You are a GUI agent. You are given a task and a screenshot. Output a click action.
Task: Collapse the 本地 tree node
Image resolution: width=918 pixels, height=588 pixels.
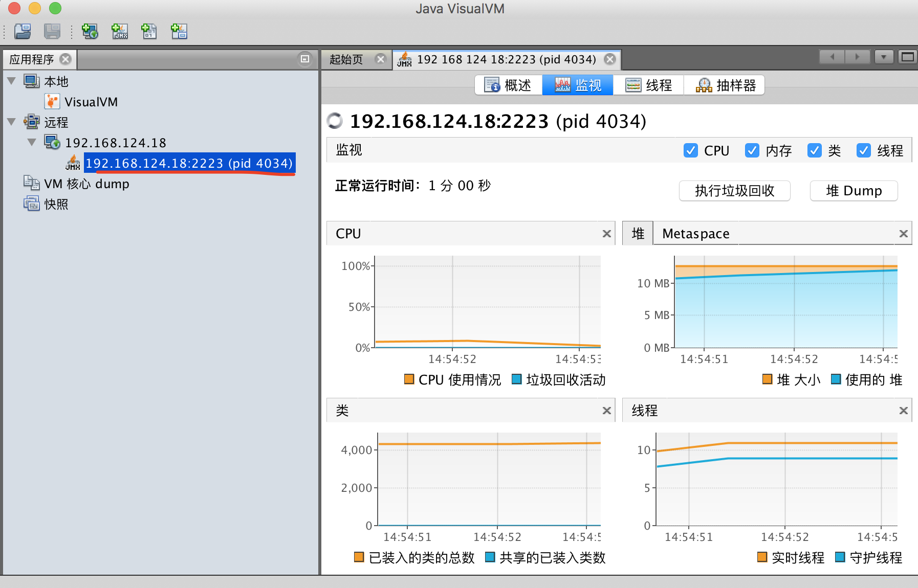click(x=11, y=81)
